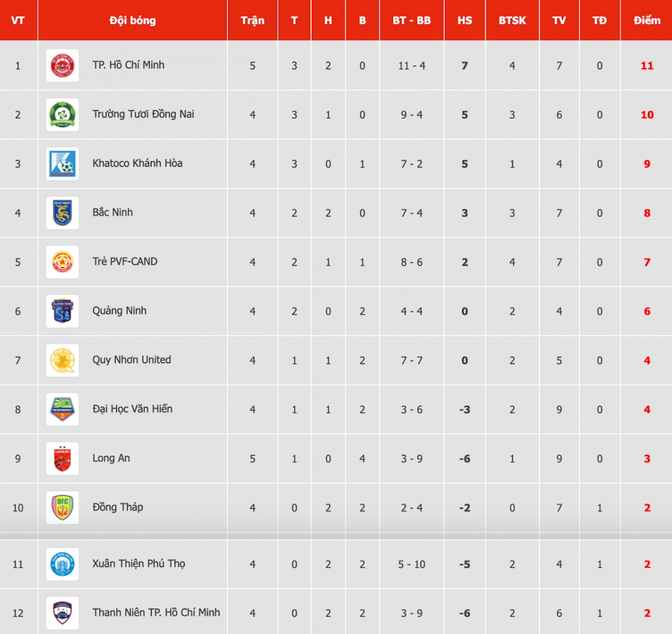This screenshot has width=672, height=634.
Task: Open the Khatoco Khánh Hòa team name link
Action: point(137,163)
